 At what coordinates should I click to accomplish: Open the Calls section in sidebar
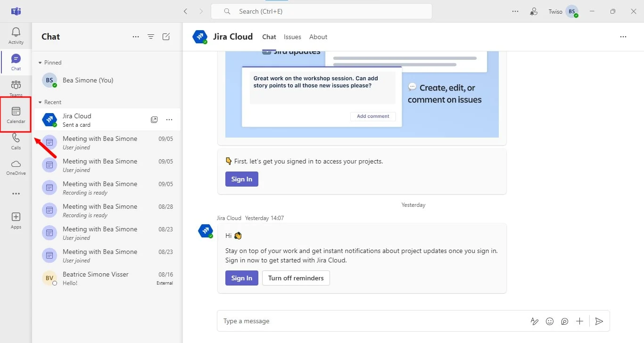click(16, 141)
